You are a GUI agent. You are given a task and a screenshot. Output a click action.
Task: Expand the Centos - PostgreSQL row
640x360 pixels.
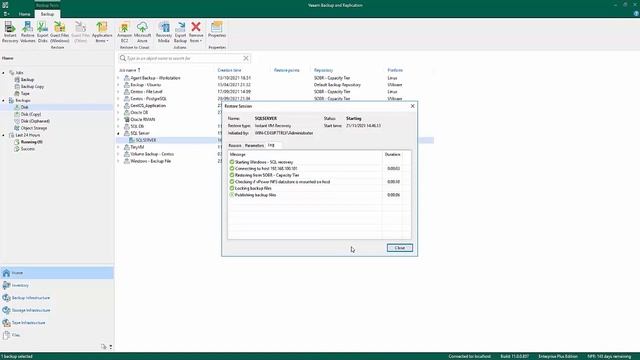tap(119, 99)
